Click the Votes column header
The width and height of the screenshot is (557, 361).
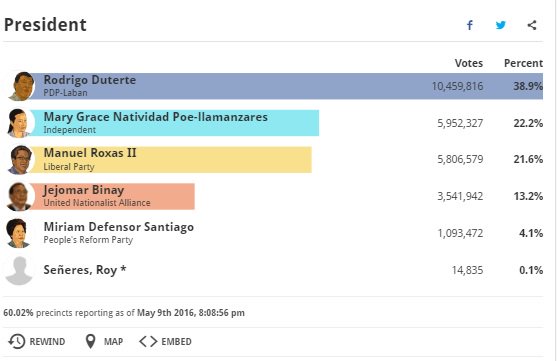[469, 63]
